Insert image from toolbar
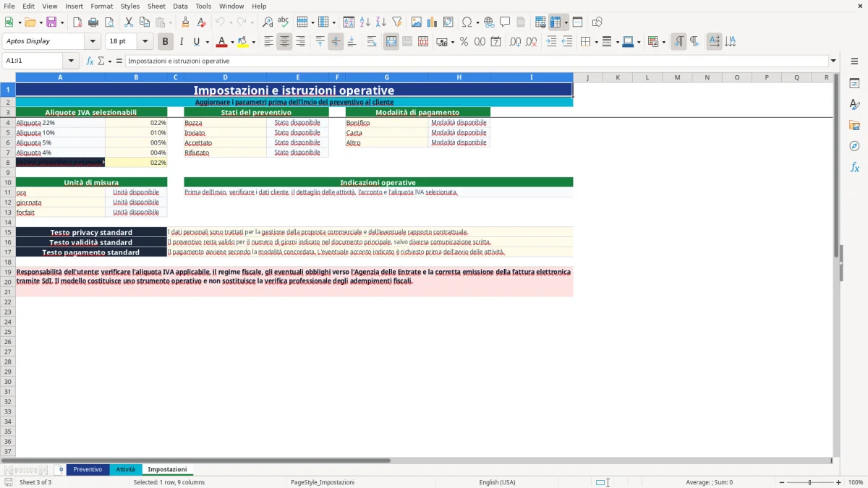This screenshot has height=488, width=868. pos(417,22)
